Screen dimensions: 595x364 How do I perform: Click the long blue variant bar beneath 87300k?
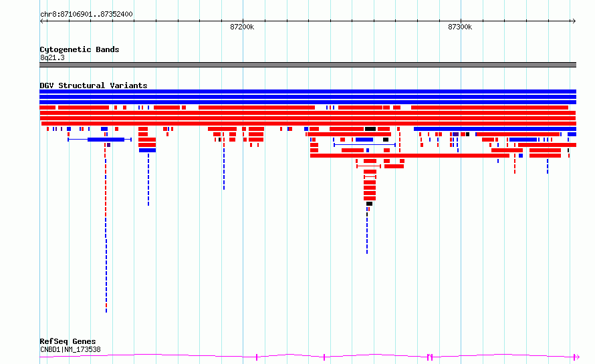click(x=495, y=129)
